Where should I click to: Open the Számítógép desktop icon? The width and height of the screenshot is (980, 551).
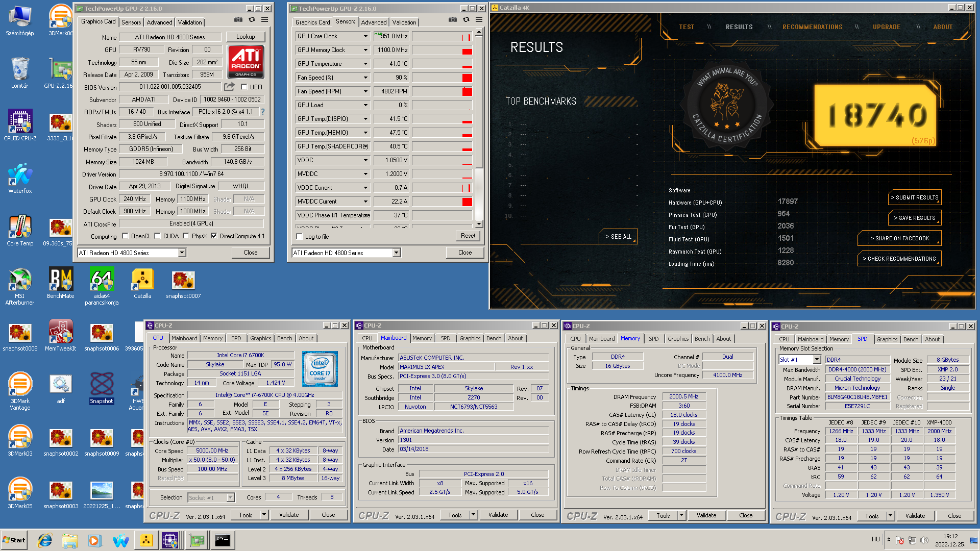(x=20, y=21)
